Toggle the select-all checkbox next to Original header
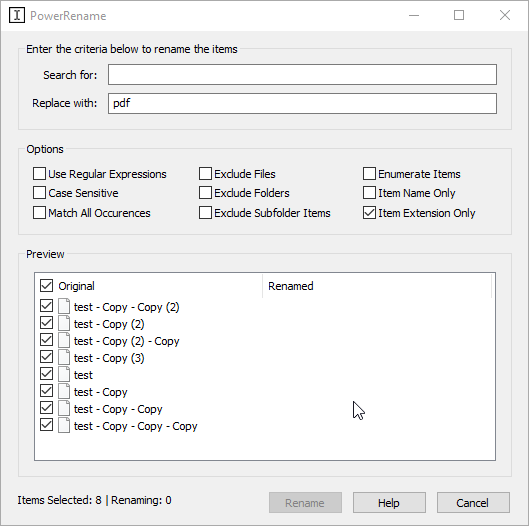The width and height of the screenshot is (529, 526). point(47,285)
